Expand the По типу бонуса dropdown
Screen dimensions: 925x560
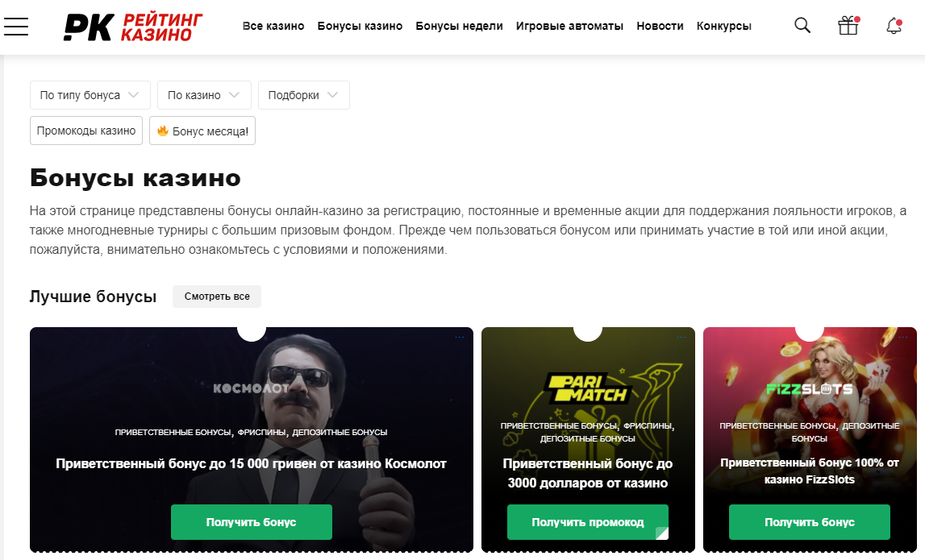click(90, 95)
